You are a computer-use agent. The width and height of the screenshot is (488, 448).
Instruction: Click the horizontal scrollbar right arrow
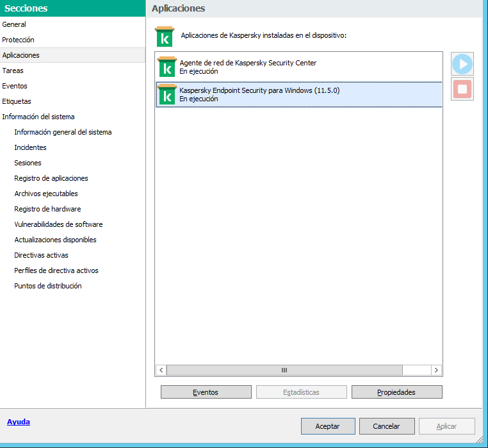[436, 370]
